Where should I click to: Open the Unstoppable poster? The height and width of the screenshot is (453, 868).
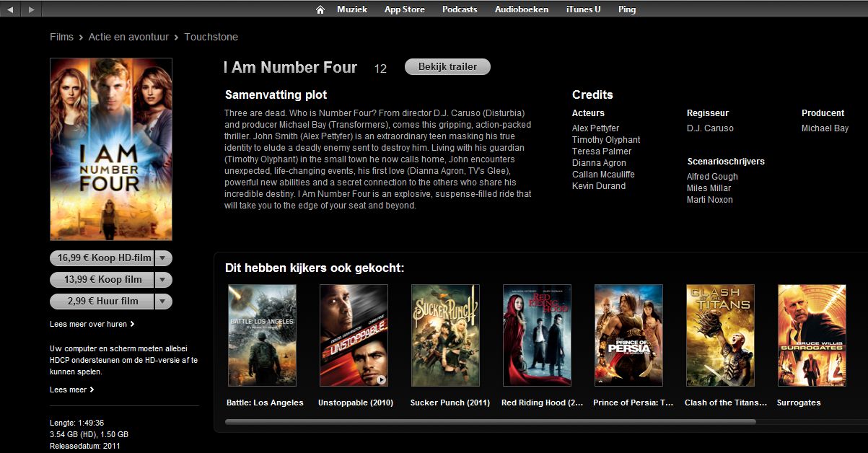[354, 335]
